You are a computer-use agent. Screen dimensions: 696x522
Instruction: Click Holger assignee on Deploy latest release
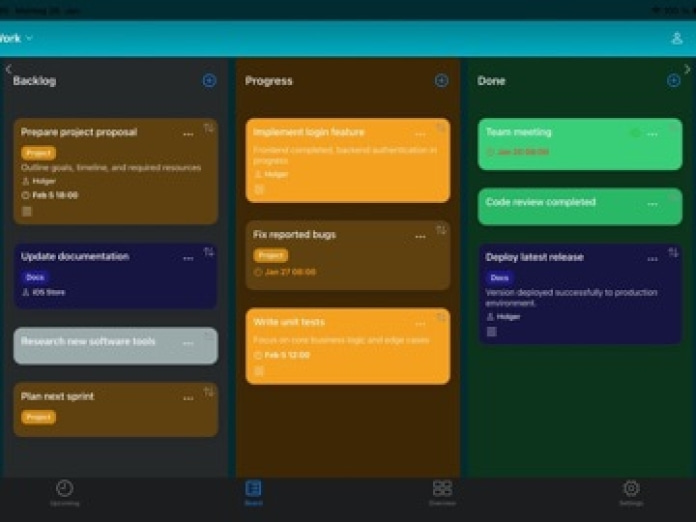coord(503,317)
